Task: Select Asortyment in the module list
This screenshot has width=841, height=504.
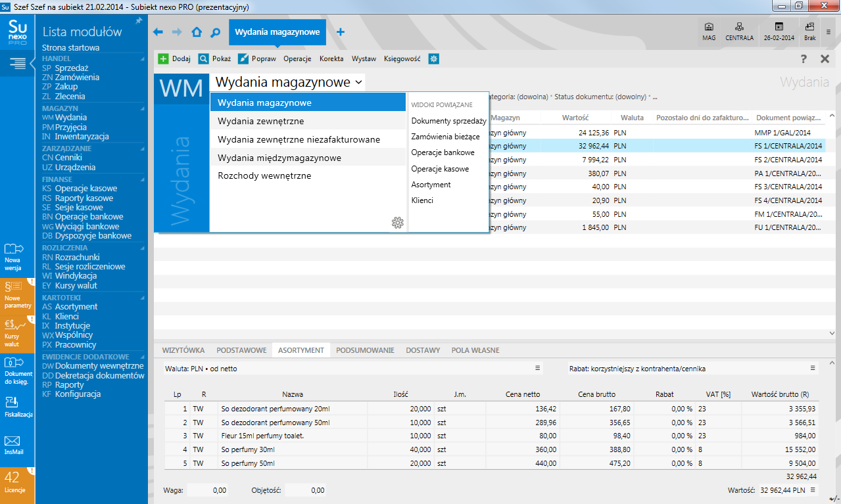Action: point(76,307)
